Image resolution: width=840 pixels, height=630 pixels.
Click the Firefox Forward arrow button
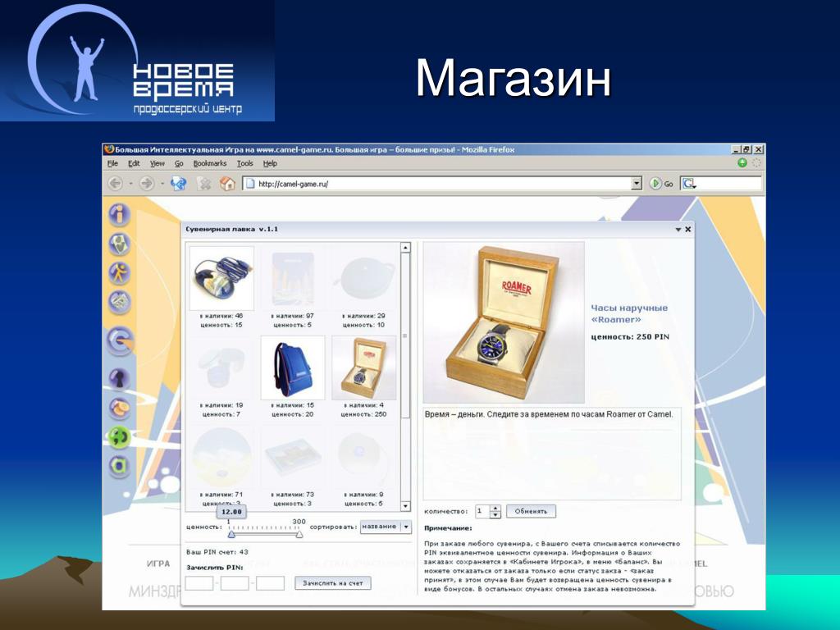pos(146,183)
